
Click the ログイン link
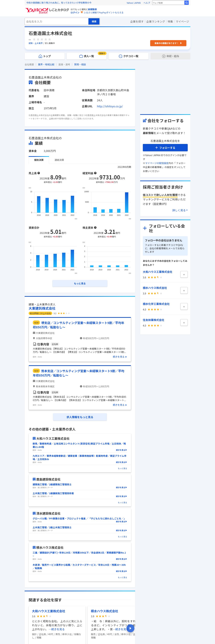pyautogui.click(x=75, y=13)
